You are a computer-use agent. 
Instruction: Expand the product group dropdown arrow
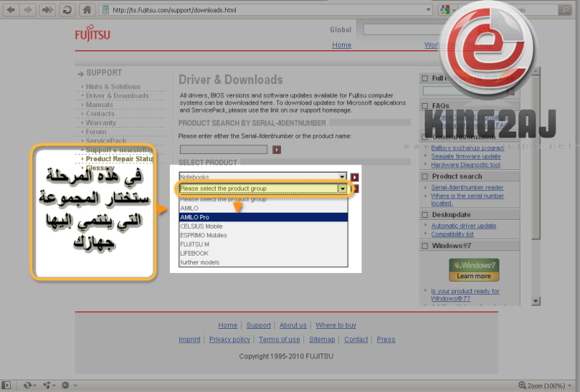(x=342, y=189)
